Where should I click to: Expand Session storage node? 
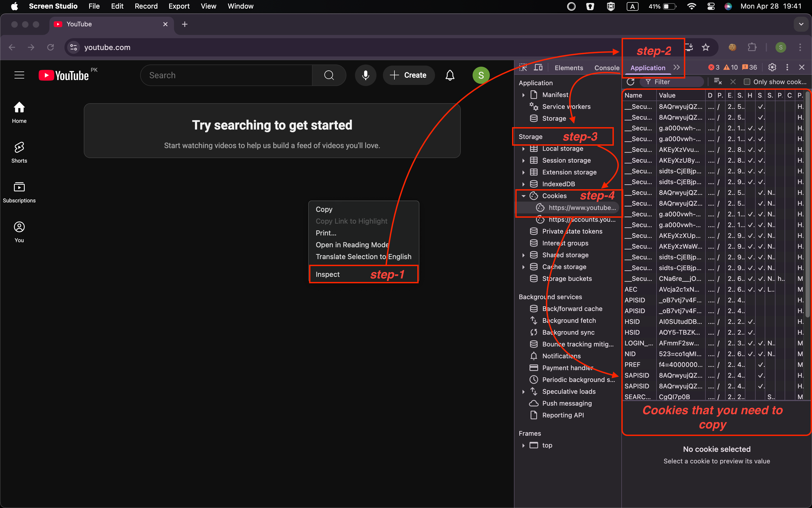pos(523,160)
